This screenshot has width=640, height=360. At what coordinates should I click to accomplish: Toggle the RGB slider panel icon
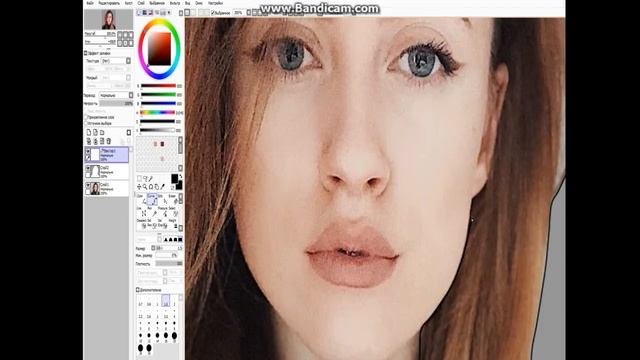(x=145, y=13)
